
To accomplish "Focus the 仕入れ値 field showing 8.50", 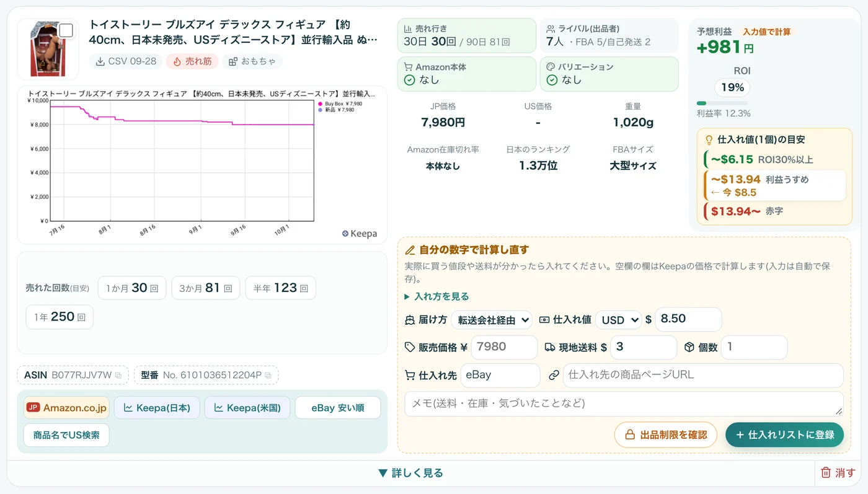I will (688, 319).
